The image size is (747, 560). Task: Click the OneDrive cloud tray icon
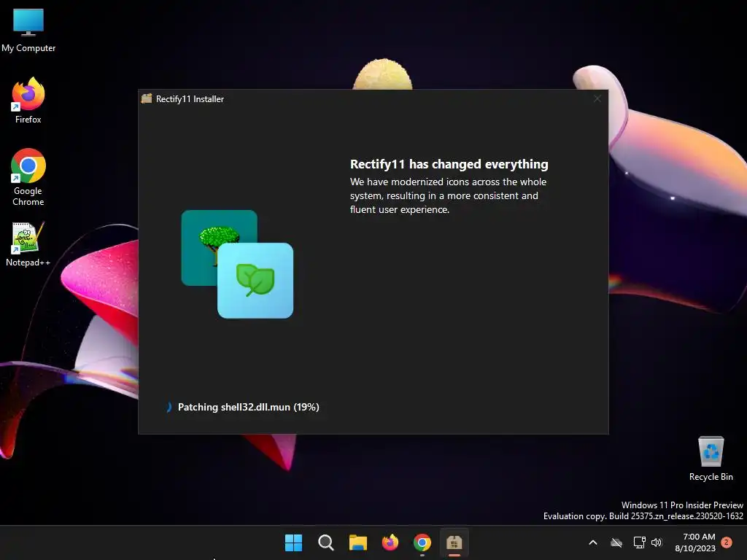(x=616, y=542)
